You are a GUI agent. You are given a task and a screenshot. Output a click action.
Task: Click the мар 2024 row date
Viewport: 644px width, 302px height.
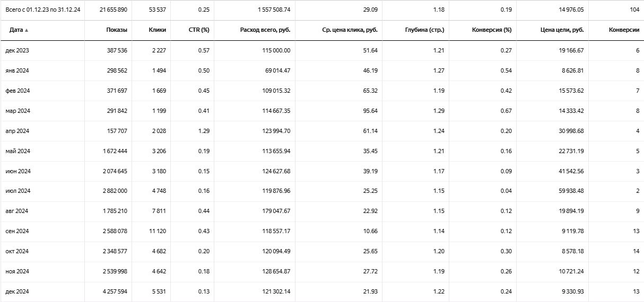click(18, 111)
